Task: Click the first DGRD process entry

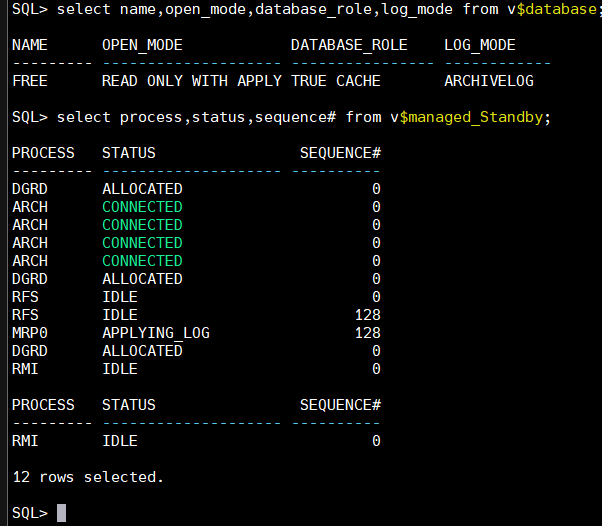Action: coord(30,189)
